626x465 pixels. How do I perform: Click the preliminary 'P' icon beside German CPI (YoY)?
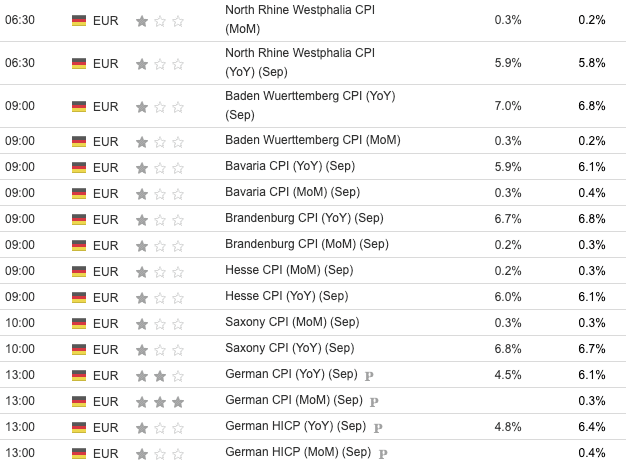[x=368, y=375]
